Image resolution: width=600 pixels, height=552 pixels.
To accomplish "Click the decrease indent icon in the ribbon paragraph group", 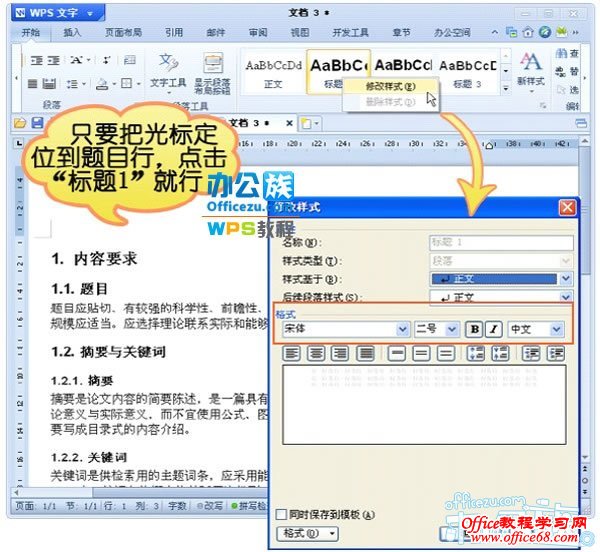I will coord(37,60).
